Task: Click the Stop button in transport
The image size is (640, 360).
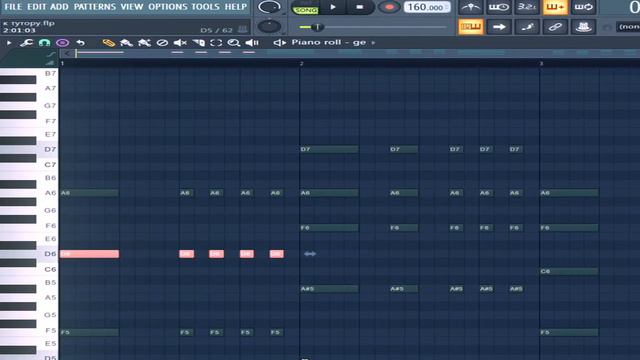Action: tap(359, 7)
